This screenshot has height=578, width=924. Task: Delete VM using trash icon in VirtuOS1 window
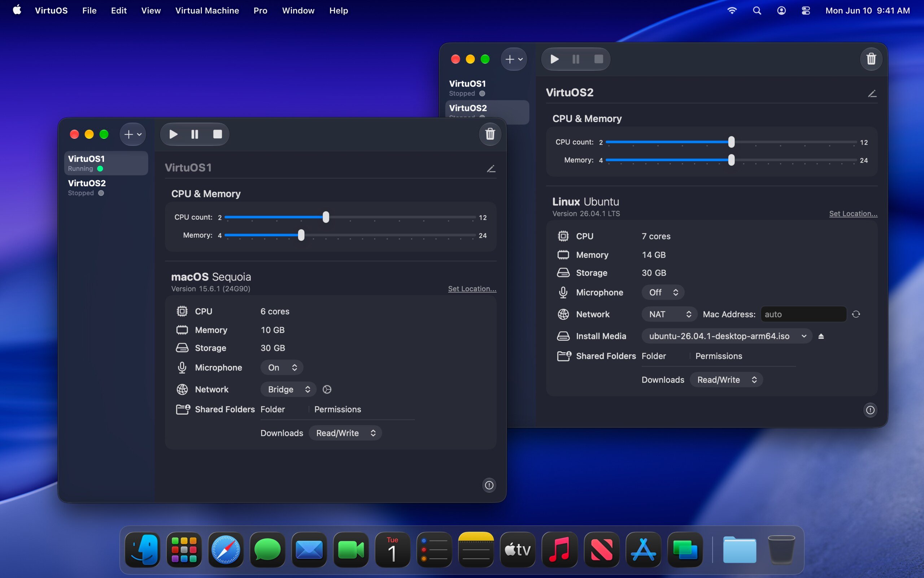pyautogui.click(x=490, y=134)
